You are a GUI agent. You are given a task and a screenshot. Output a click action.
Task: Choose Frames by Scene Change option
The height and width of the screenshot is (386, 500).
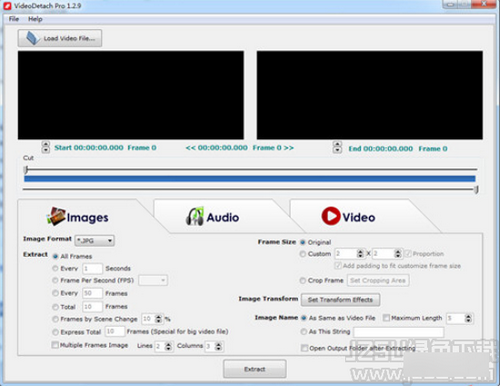(x=55, y=319)
